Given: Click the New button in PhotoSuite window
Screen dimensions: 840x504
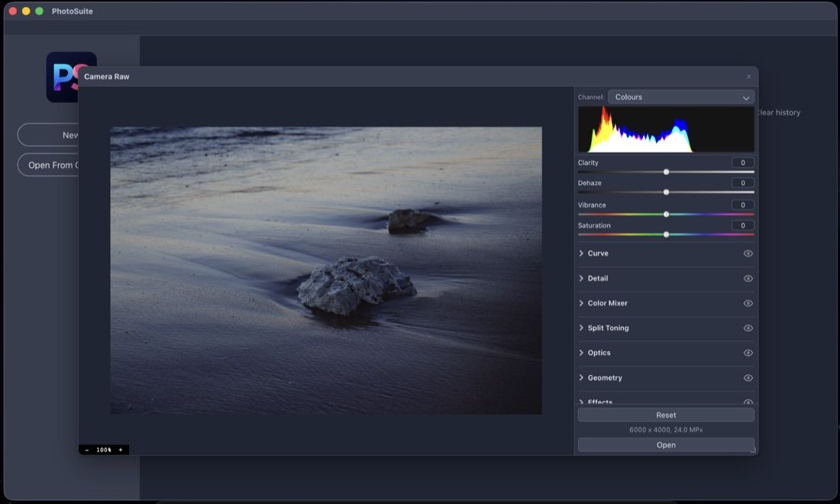Looking at the screenshot, I should (x=48, y=135).
